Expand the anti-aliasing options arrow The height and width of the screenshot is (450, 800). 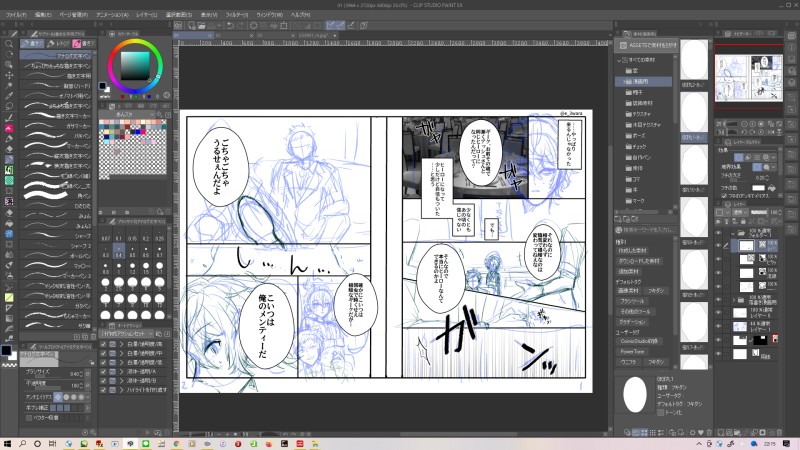[88, 397]
